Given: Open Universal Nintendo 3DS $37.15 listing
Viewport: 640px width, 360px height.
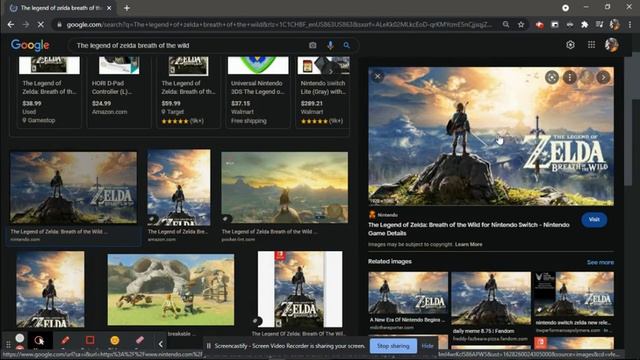Looking at the screenshot, I should point(258,92).
